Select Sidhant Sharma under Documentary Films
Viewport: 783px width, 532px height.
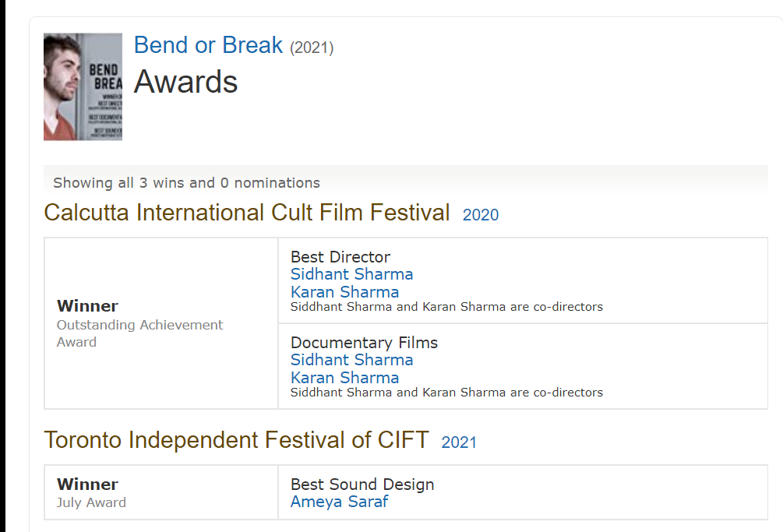click(x=351, y=360)
